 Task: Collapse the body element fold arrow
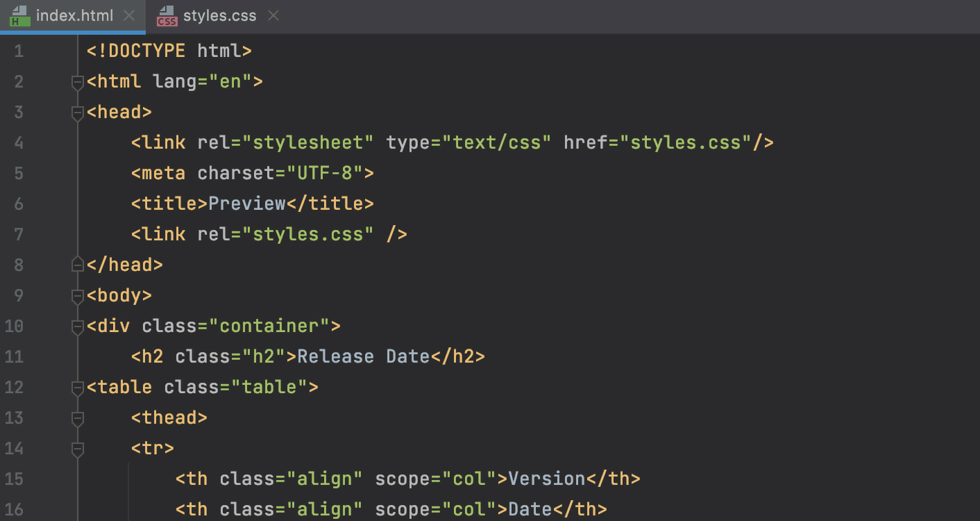click(77, 297)
